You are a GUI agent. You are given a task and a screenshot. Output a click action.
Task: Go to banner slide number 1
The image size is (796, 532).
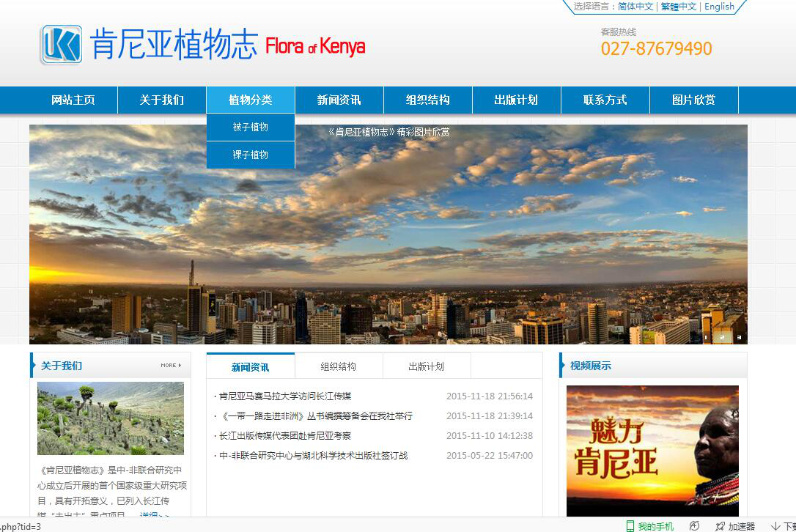(706, 338)
